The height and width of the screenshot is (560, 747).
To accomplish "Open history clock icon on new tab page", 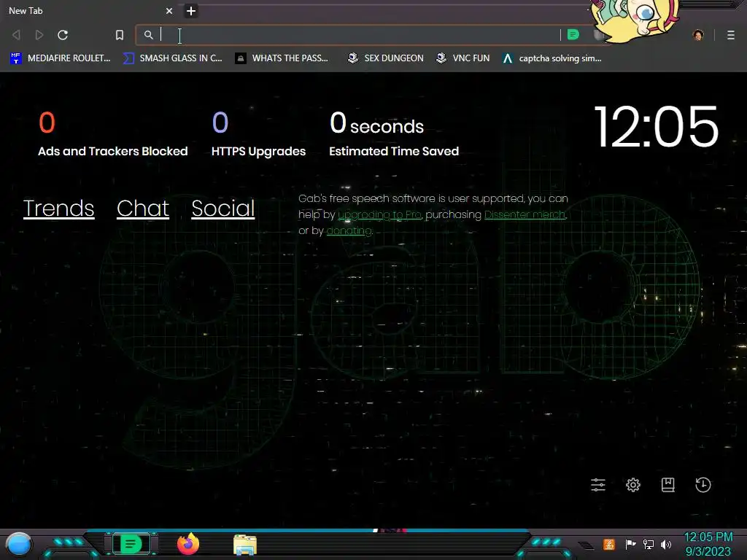I will pyautogui.click(x=703, y=485).
